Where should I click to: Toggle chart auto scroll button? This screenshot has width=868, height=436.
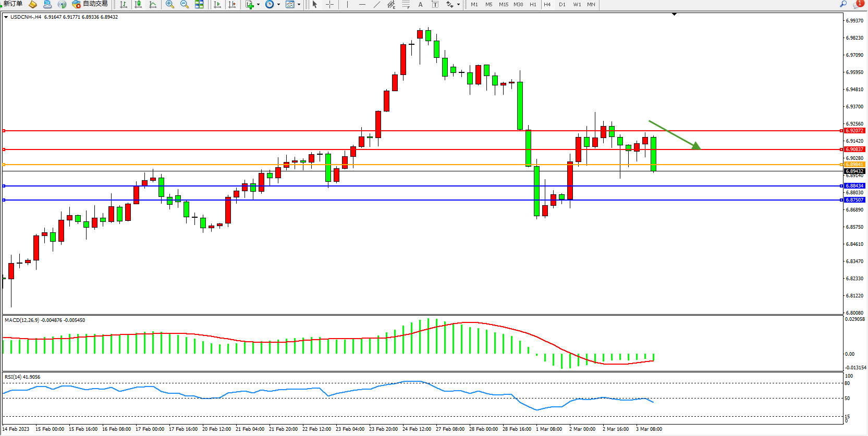coord(217,4)
